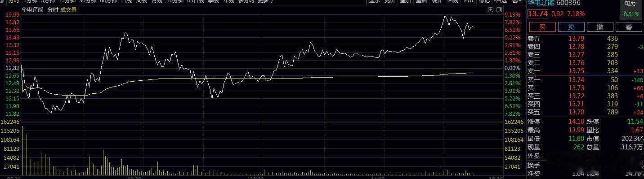Toggle the side panel layout icon

click(499, 9)
